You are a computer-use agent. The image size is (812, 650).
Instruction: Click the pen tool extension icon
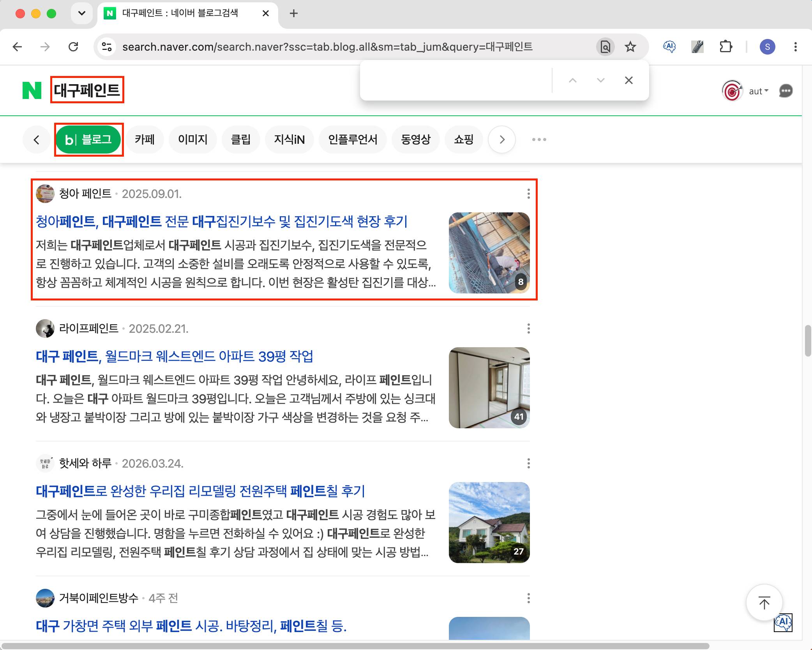click(697, 47)
